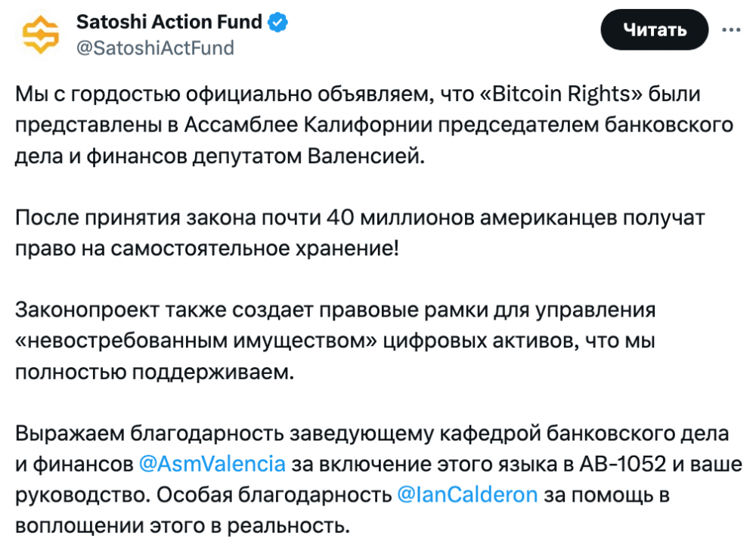Click the words 'полностью поддерживаем.'
756x544 pixels.
155,372
